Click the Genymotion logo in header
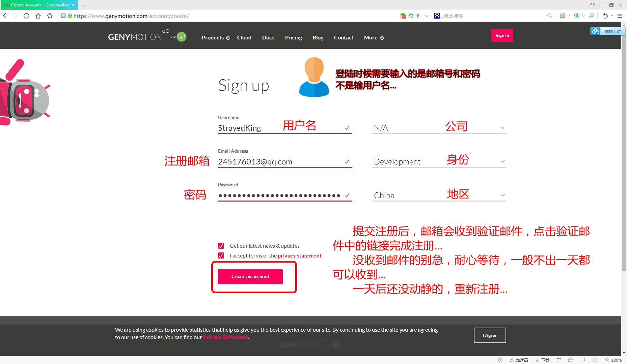Viewport: 627px width, 364px height. tap(139, 36)
